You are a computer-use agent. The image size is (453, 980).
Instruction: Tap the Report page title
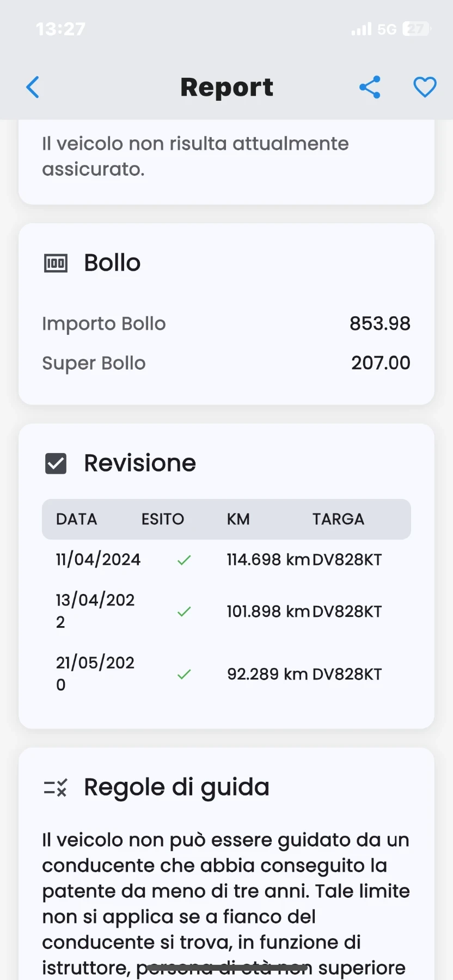coord(226,87)
